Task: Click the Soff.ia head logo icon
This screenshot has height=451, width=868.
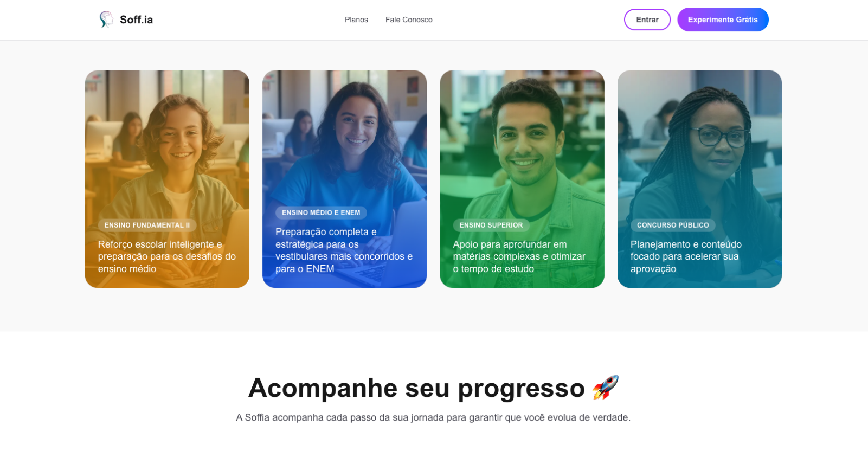Action: point(106,20)
